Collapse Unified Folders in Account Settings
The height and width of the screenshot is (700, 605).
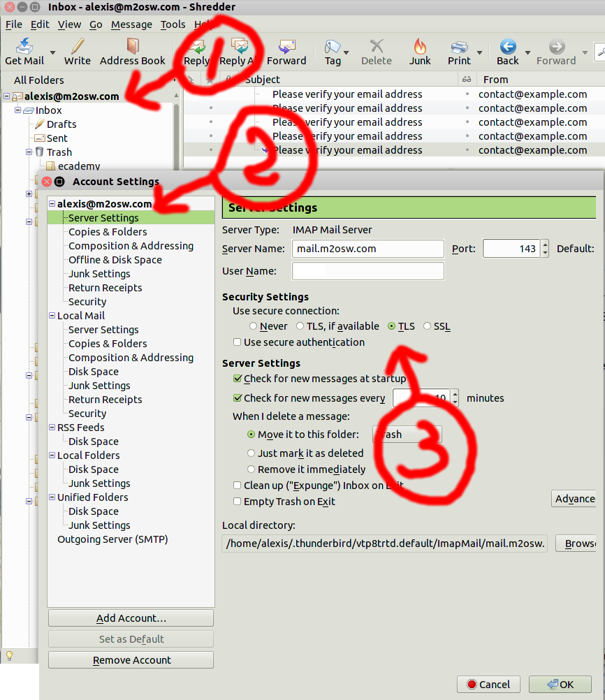click(x=52, y=497)
